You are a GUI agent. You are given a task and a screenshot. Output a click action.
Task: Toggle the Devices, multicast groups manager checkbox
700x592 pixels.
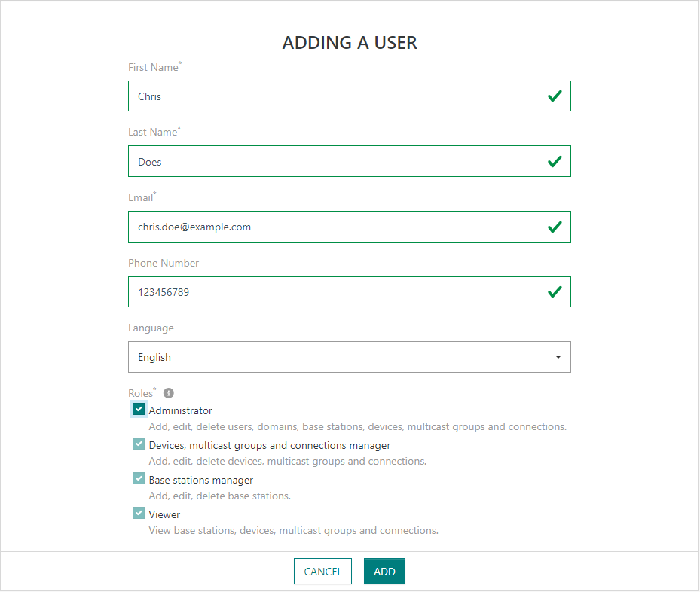tap(139, 444)
